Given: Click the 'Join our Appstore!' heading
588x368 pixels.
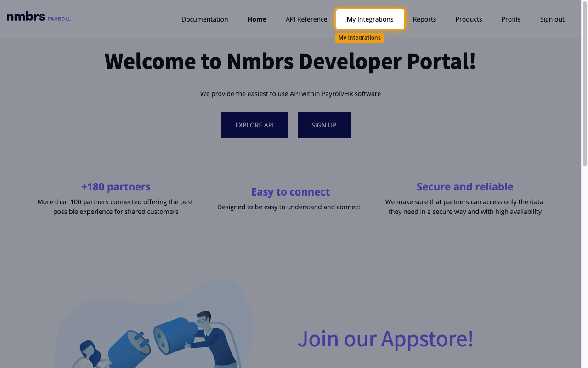Looking at the screenshot, I should [x=385, y=339].
